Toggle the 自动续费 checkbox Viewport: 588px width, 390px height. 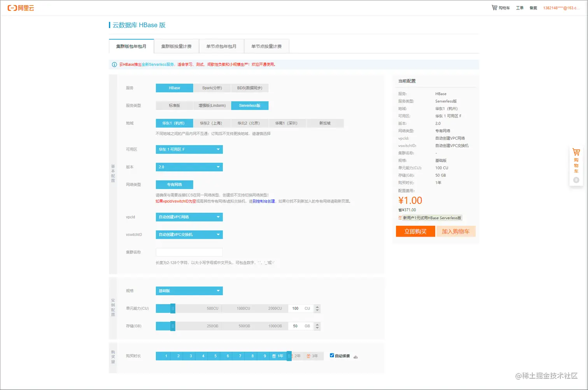click(x=332, y=355)
